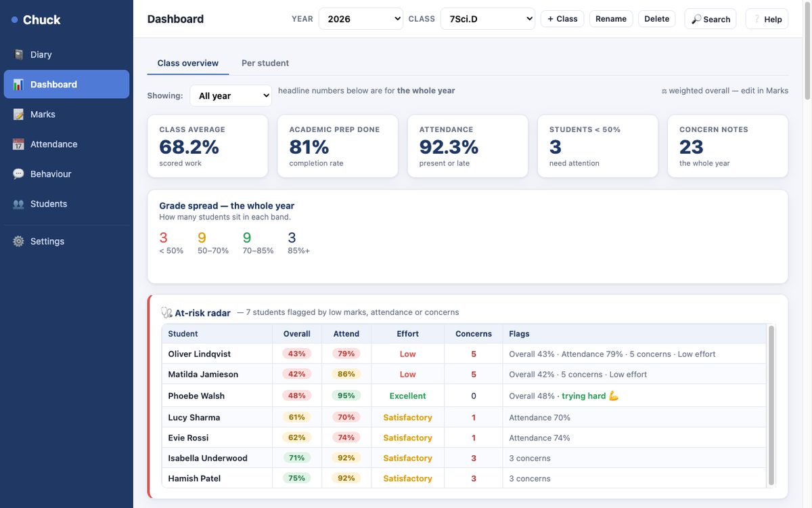Click the Attend column header

pos(346,334)
